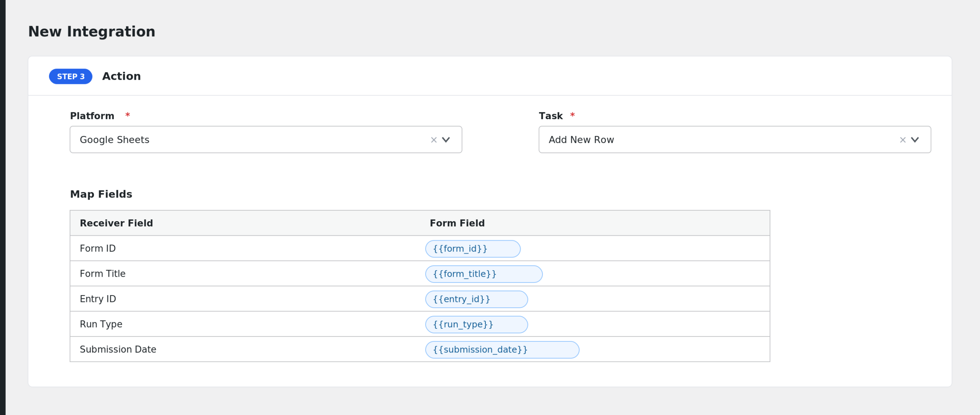The width and height of the screenshot is (980, 415).
Task: Click the Action step title
Action: [121, 76]
